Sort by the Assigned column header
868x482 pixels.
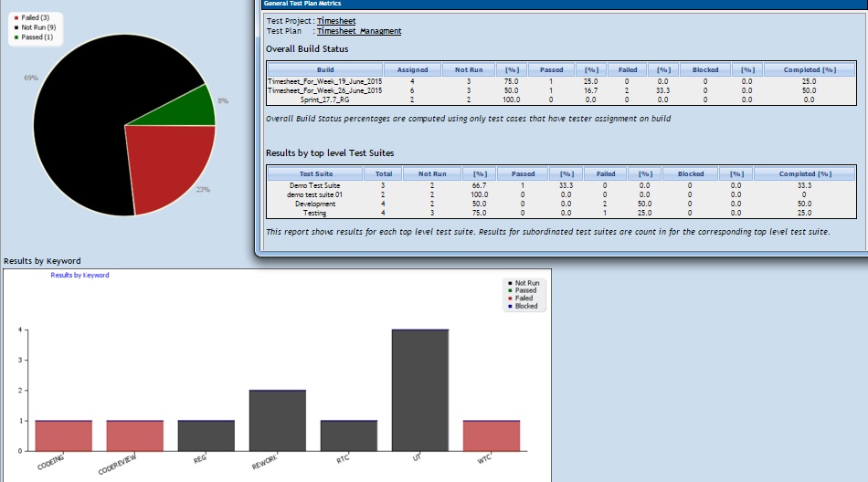pyautogui.click(x=412, y=69)
